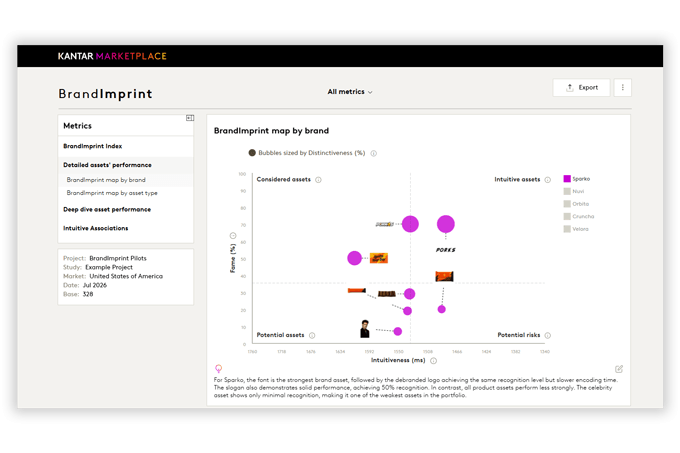This screenshot has height=453, width=680.
Task: Open BrandImprint map by asset type
Action: tap(112, 193)
